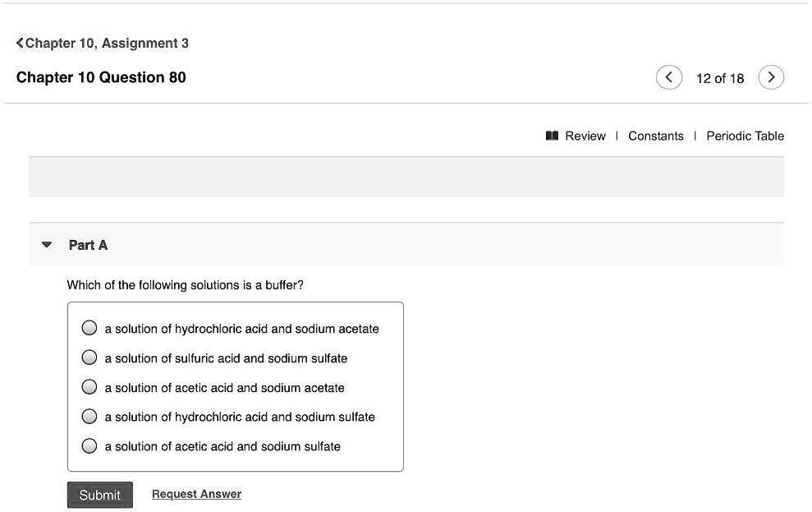Go to the previous question arrow

pos(668,78)
